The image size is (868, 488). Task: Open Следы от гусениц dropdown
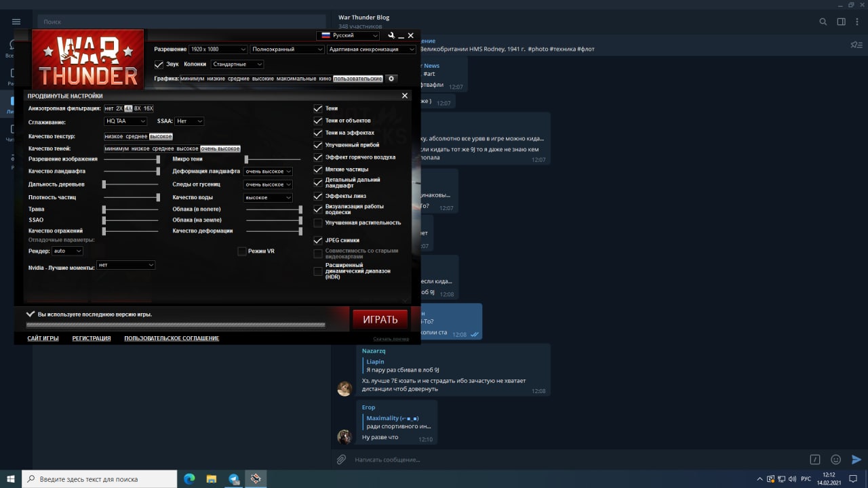[268, 184]
